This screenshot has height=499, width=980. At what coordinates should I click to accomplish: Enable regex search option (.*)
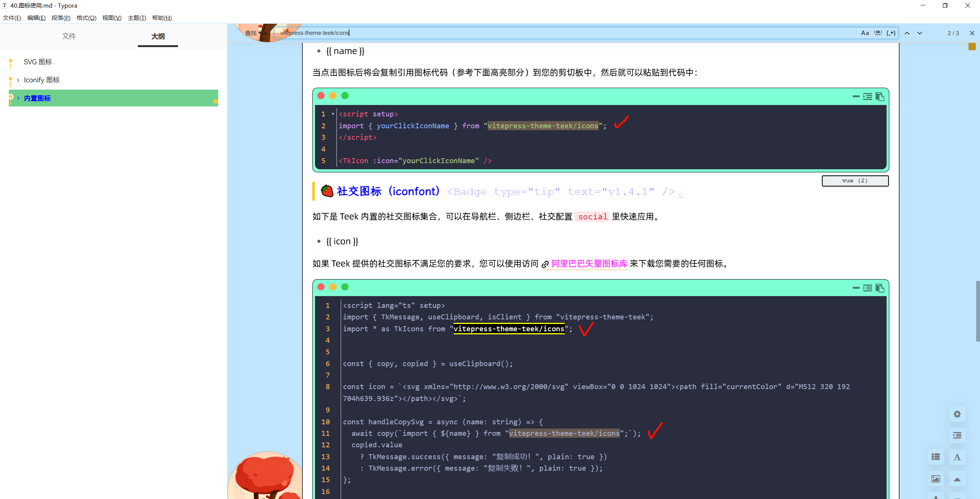(891, 33)
